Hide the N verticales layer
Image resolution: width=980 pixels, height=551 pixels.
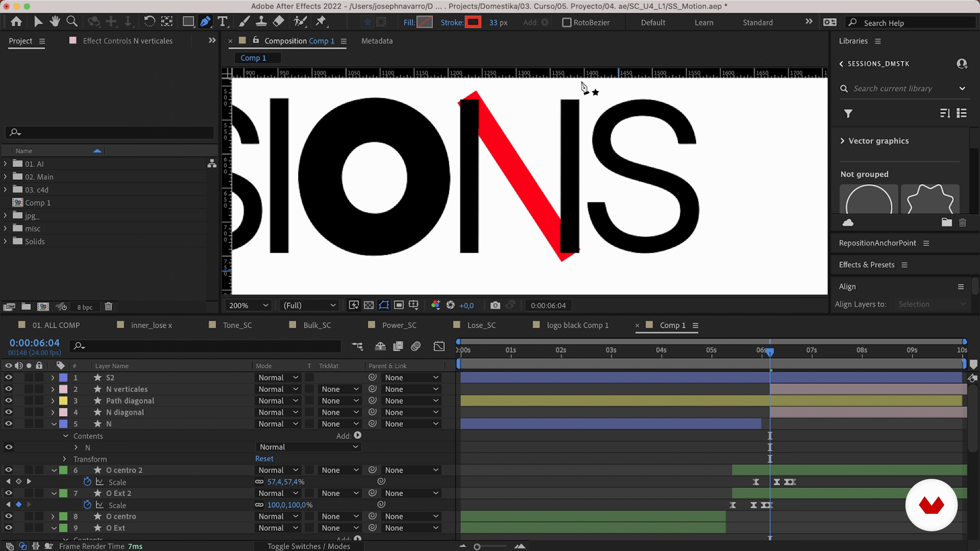[8, 389]
